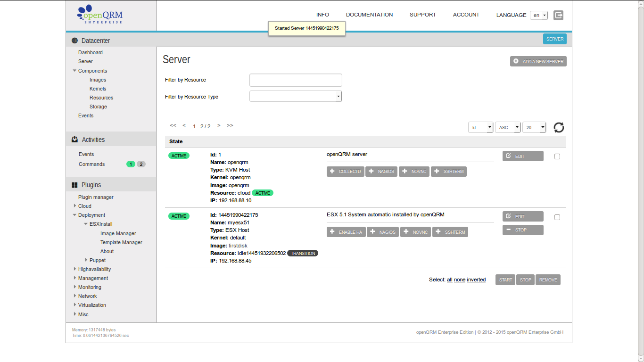644x362 pixels.
Task: Enable SSHTERM for the myesx51 server
Action: (x=450, y=232)
